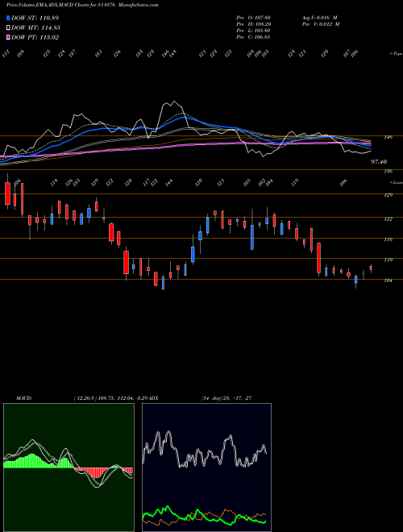Click the (14 day) ADX values text
This screenshot has height=532, width=403.
[226, 398]
